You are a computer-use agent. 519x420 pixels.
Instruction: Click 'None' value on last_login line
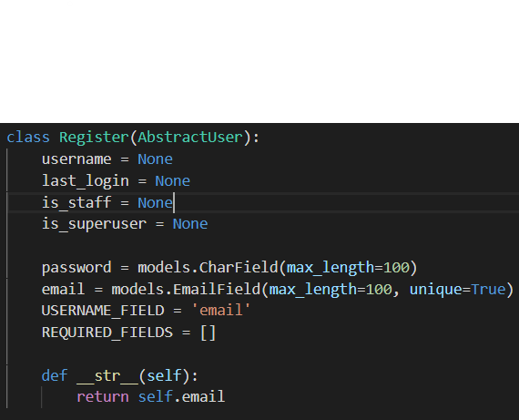[x=173, y=181]
